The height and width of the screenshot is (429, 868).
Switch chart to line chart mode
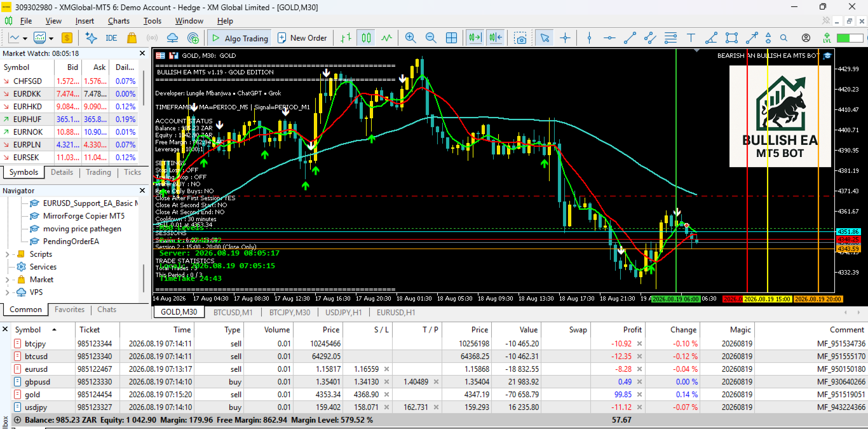[386, 38]
